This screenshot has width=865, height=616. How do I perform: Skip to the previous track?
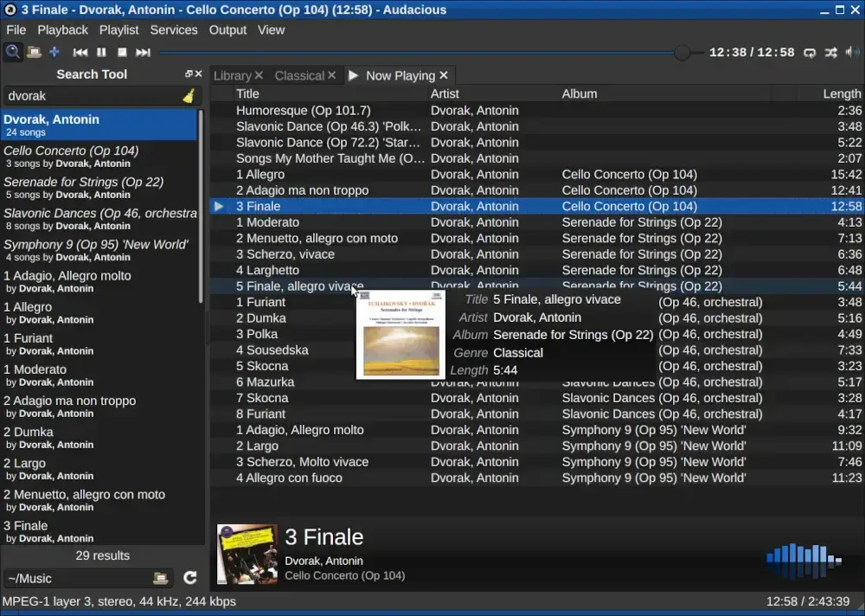click(x=80, y=52)
